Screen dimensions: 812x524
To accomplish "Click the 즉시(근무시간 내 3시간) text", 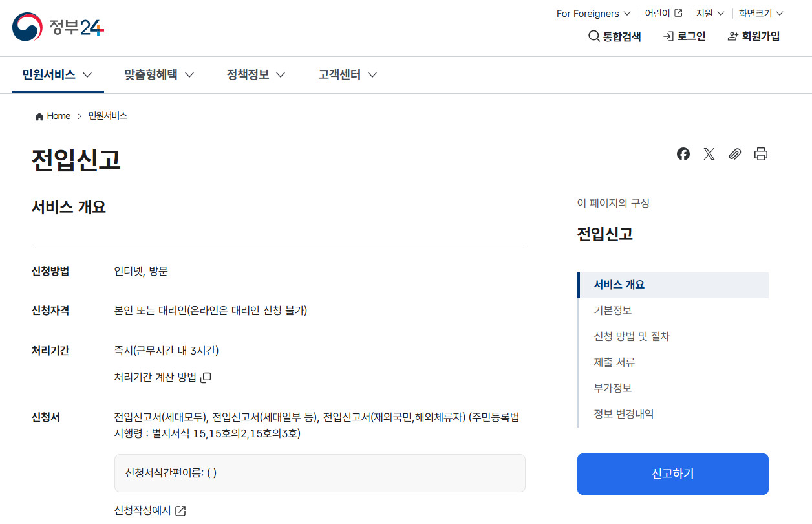I will point(167,351).
